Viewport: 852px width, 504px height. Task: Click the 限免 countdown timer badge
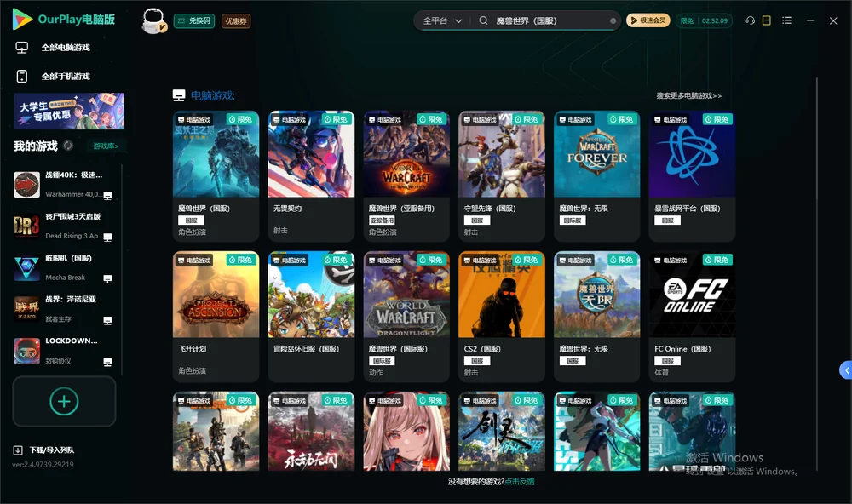point(704,20)
